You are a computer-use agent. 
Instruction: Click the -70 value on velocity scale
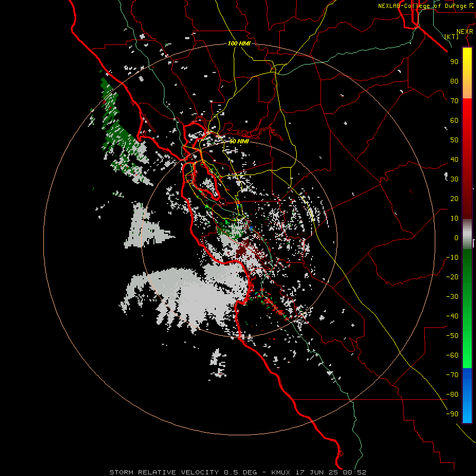tap(452, 375)
